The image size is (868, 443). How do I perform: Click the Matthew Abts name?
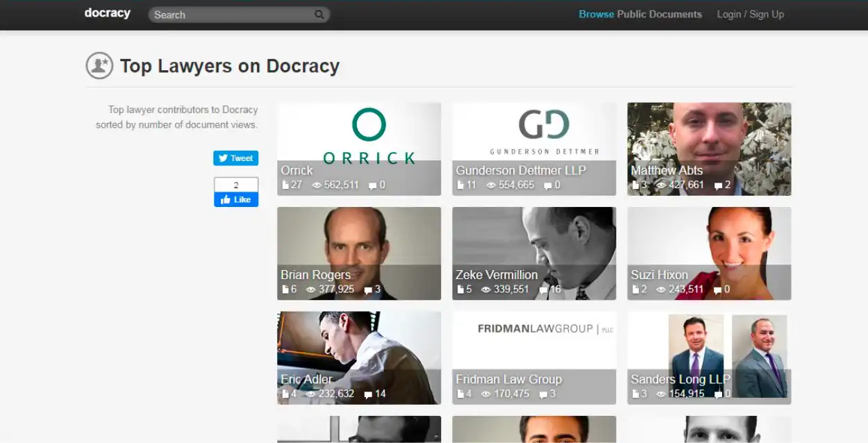pos(667,170)
